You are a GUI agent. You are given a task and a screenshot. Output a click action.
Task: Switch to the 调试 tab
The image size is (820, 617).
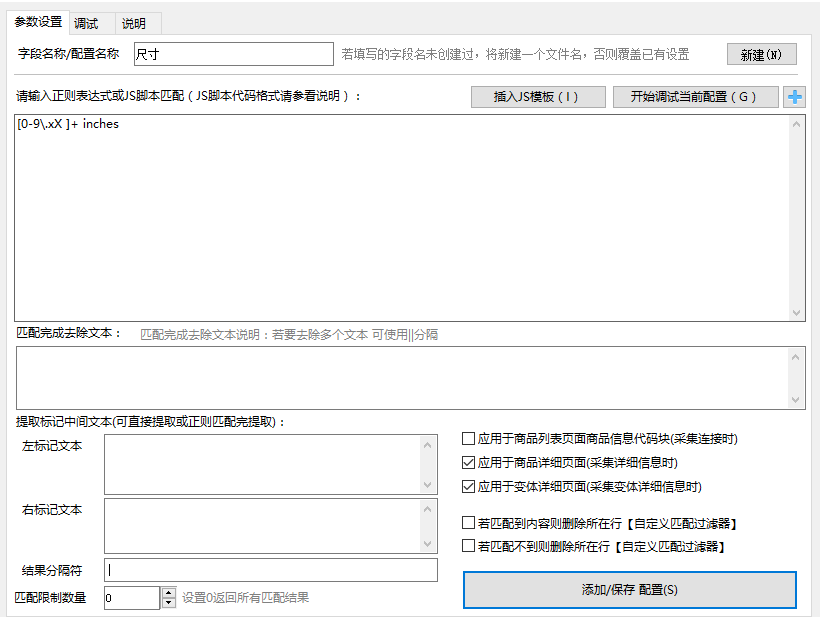tap(86, 24)
